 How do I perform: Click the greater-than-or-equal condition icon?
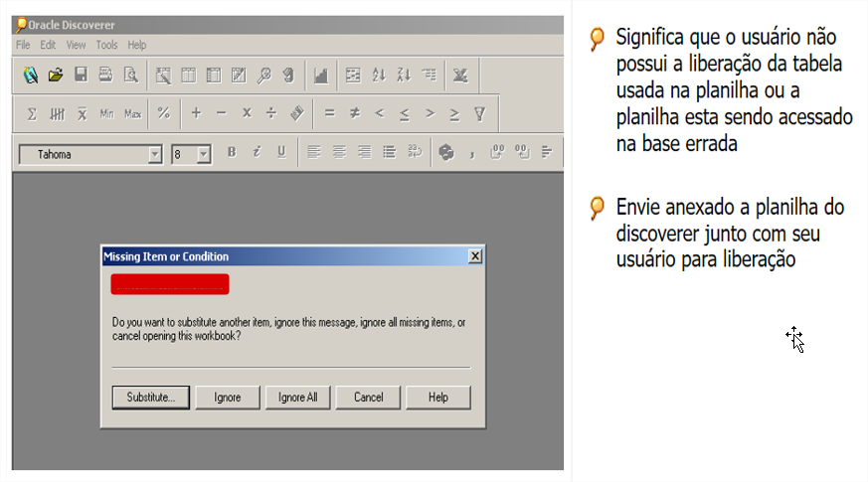pyautogui.click(x=454, y=114)
